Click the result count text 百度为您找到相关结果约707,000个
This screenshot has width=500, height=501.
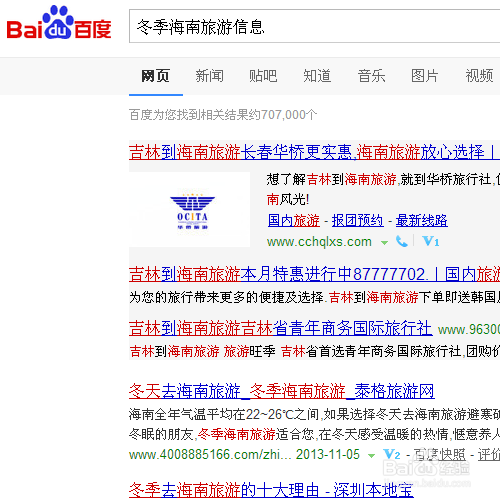coord(223,115)
